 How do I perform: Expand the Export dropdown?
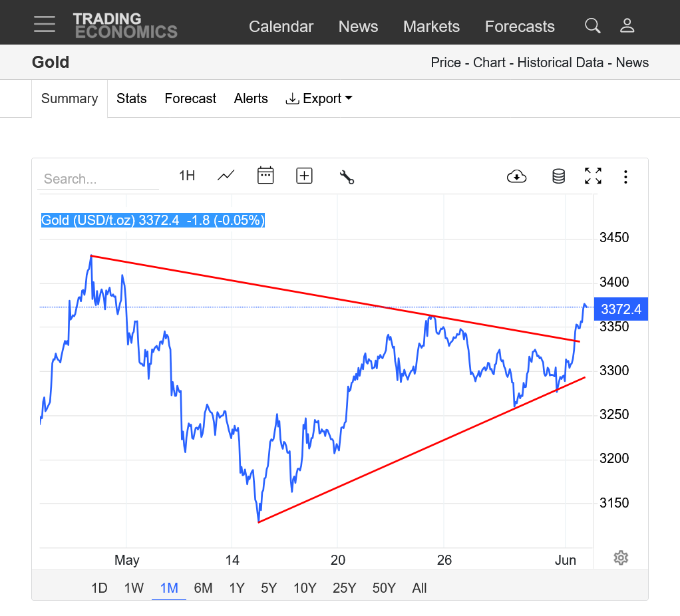click(x=319, y=98)
